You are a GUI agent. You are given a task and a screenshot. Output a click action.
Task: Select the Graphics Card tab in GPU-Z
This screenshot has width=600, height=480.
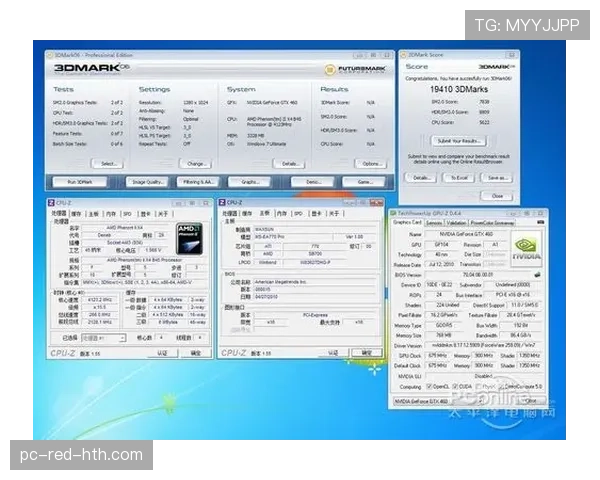point(407,222)
